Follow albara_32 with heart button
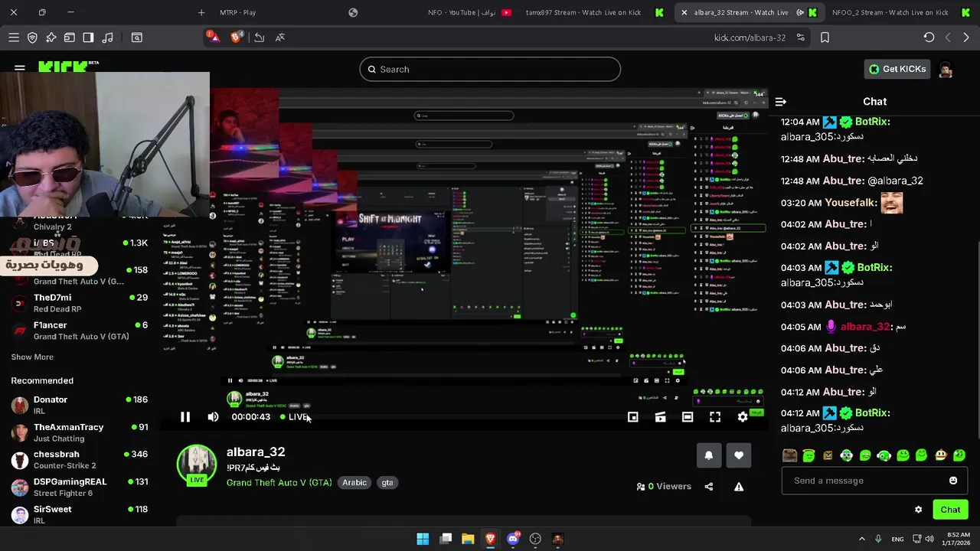980x551 pixels. tap(739, 455)
